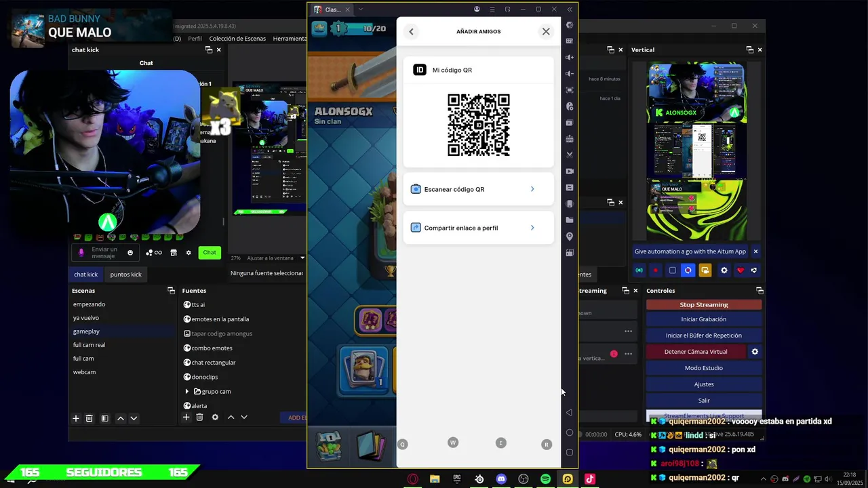
Task: Collapse the emulator side toolbar with double-chevron
Action: click(x=570, y=9)
